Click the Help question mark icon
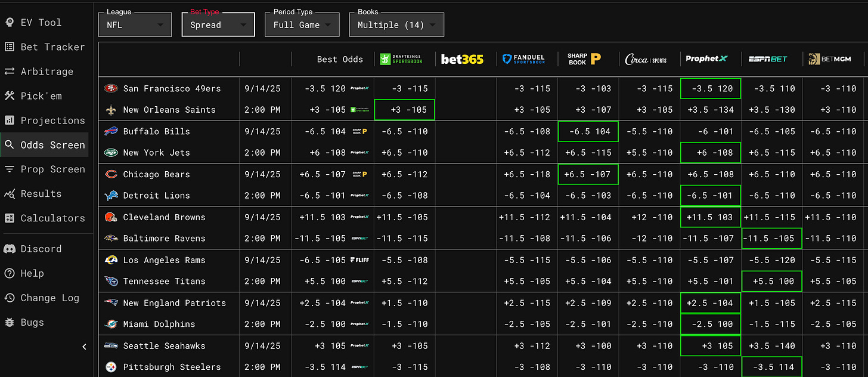 (x=10, y=273)
